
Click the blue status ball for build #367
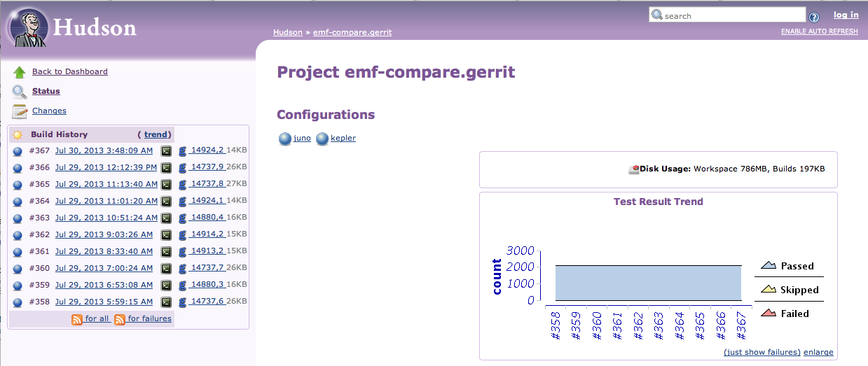(x=18, y=150)
